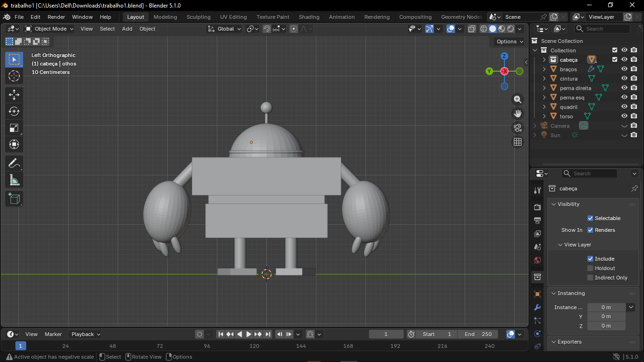Open the Object Mode dropdown
Viewport: 644px width, 362px height.
50,29
